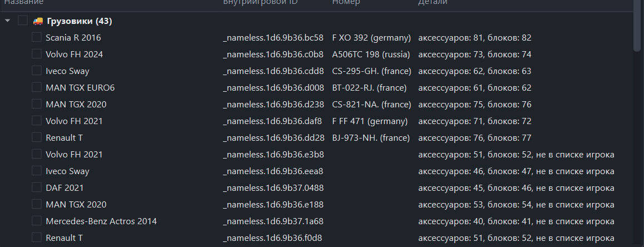Sort by the Номер column header
The width and height of the screenshot is (644, 247).
346,2
